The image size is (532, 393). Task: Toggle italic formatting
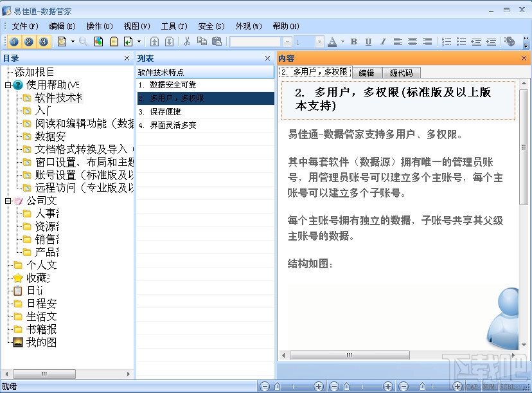click(383, 42)
